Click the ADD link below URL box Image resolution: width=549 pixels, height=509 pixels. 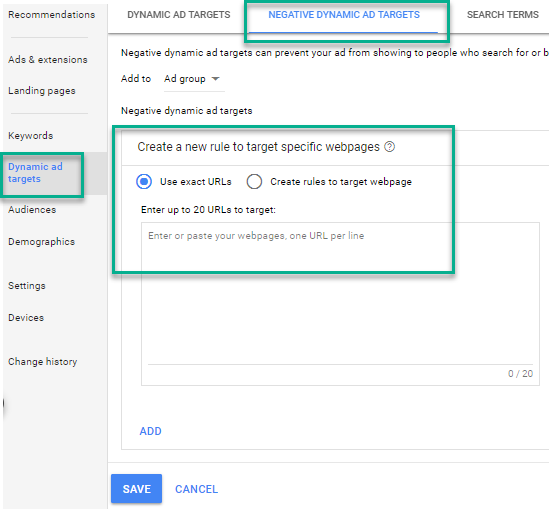[x=151, y=431]
